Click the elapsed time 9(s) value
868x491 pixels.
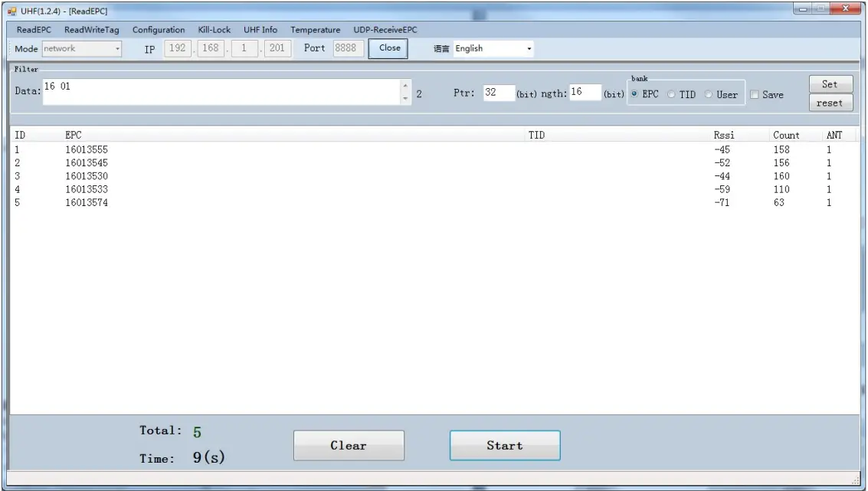pyautogui.click(x=208, y=457)
